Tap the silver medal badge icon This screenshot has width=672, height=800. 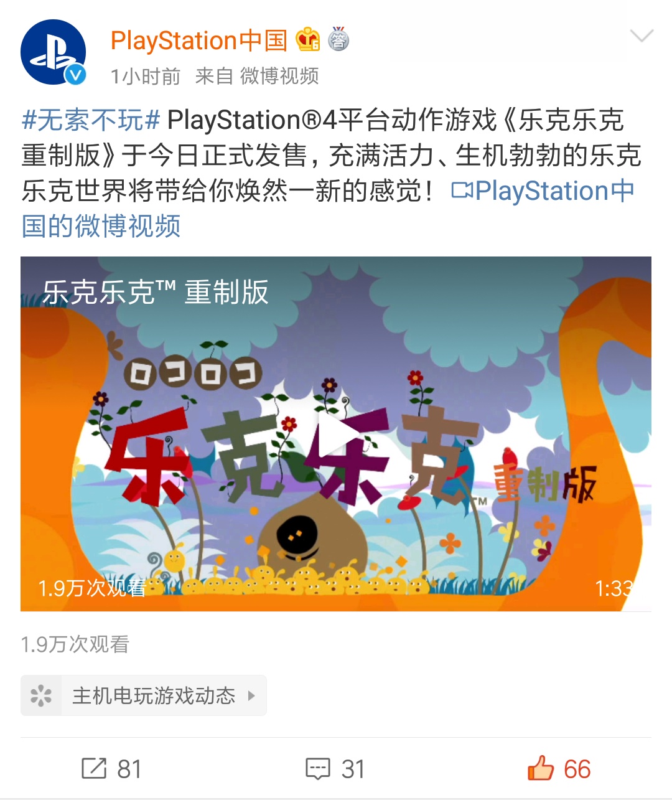tap(338, 39)
